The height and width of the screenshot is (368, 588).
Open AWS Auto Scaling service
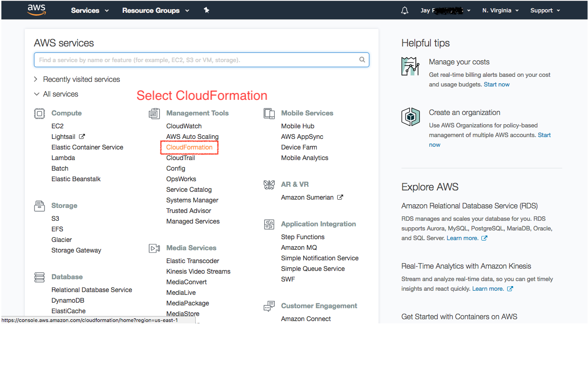pyautogui.click(x=192, y=137)
